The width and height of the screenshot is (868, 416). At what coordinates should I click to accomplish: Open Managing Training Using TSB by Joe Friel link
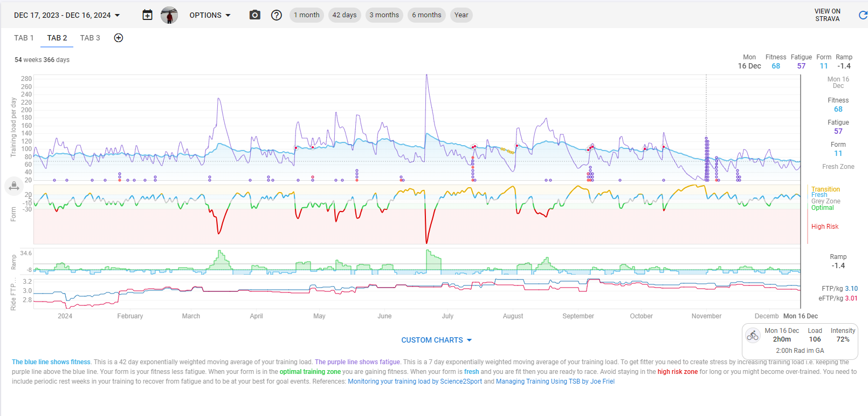pos(555,381)
